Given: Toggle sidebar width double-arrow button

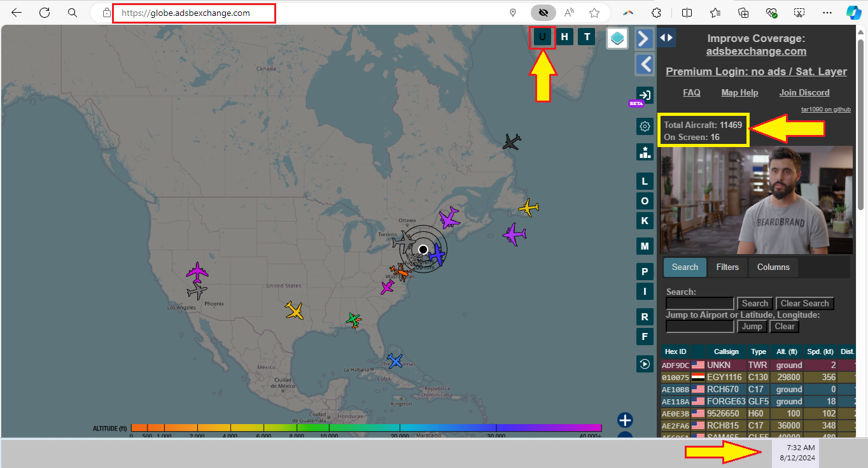Looking at the screenshot, I should pos(666,38).
